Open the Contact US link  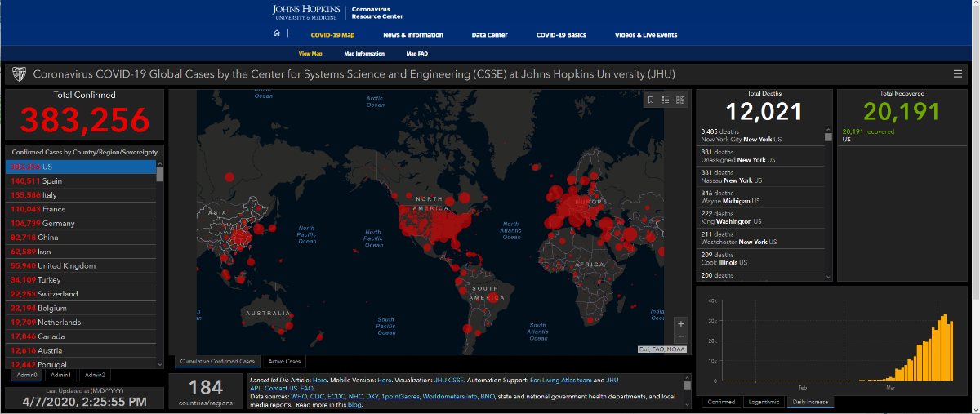click(281, 388)
